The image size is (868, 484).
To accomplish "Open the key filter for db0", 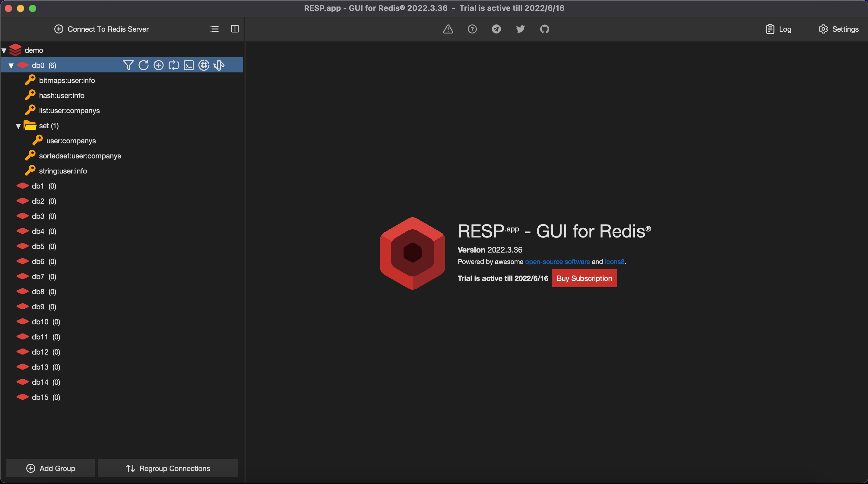I will (x=128, y=65).
